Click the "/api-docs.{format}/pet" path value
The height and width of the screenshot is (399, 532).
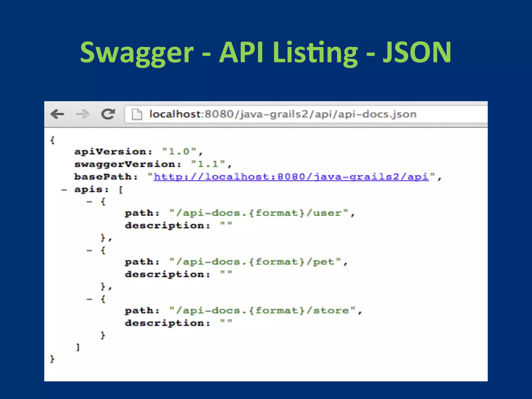[x=255, y=262]
